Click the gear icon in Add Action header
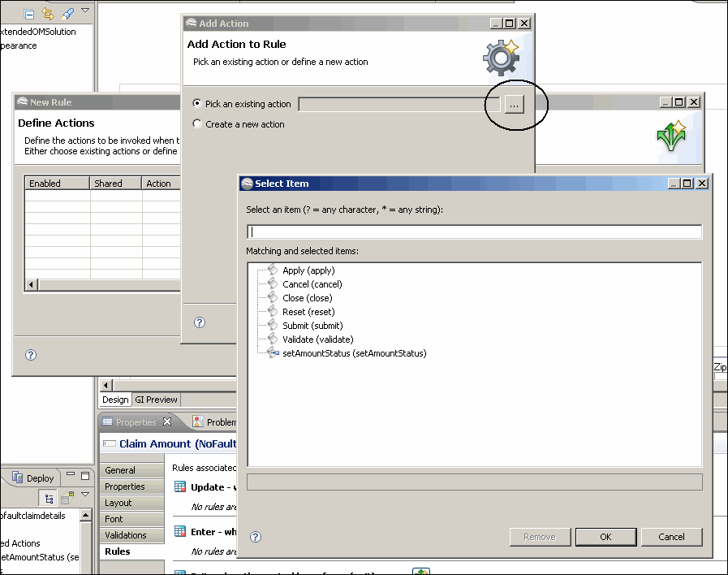 coord(501,57)
